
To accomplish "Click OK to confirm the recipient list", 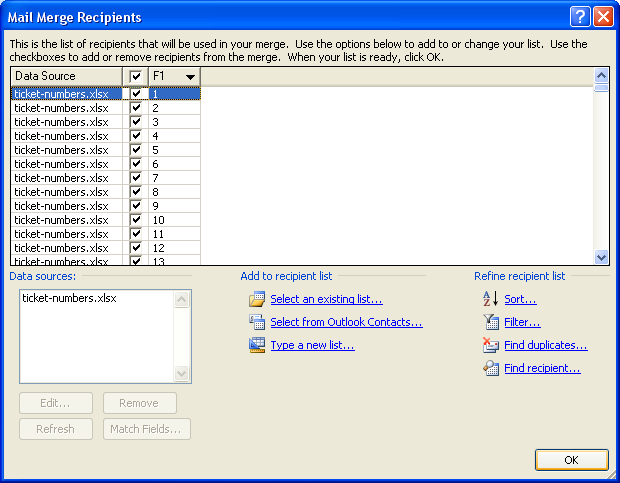I will pyautogui.click(x=571, y=460).
